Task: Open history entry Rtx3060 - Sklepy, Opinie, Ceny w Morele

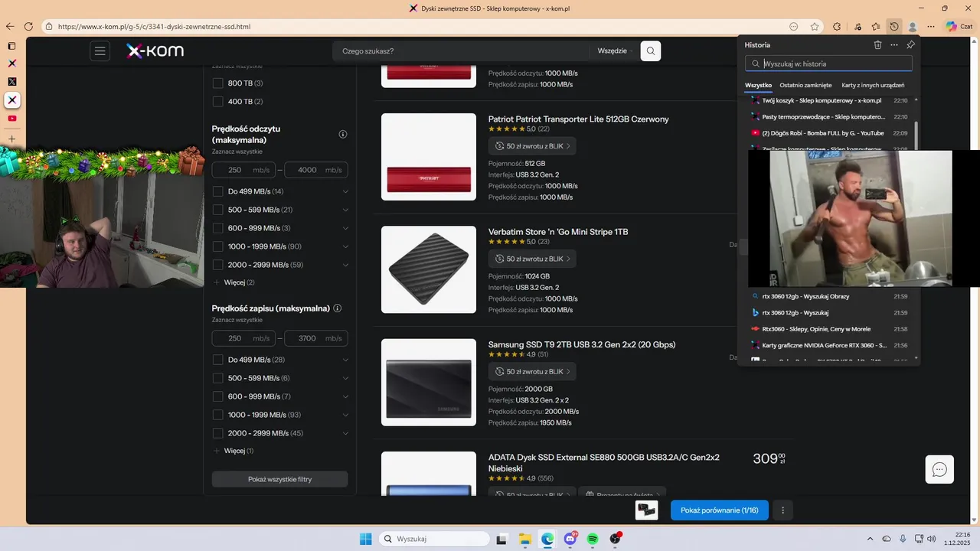Action: [x=830, y=329]
